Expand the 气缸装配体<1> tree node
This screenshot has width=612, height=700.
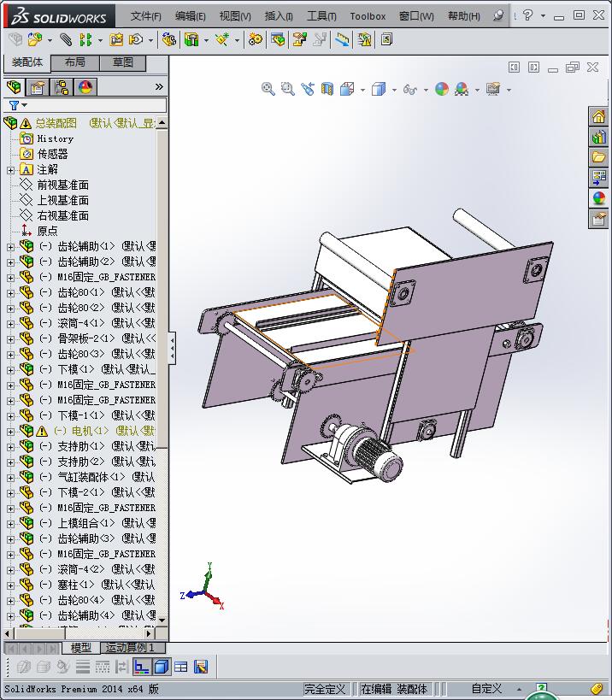(x=11, y=478)
